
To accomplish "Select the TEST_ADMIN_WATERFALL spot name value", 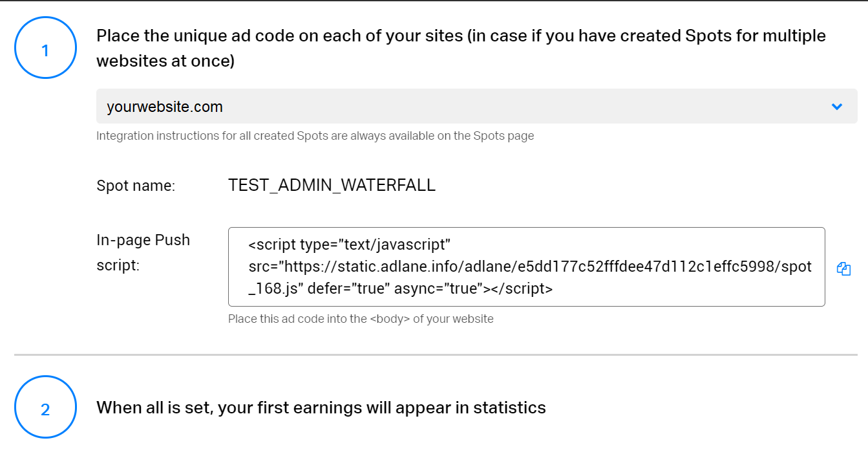I will click(332, 186).
